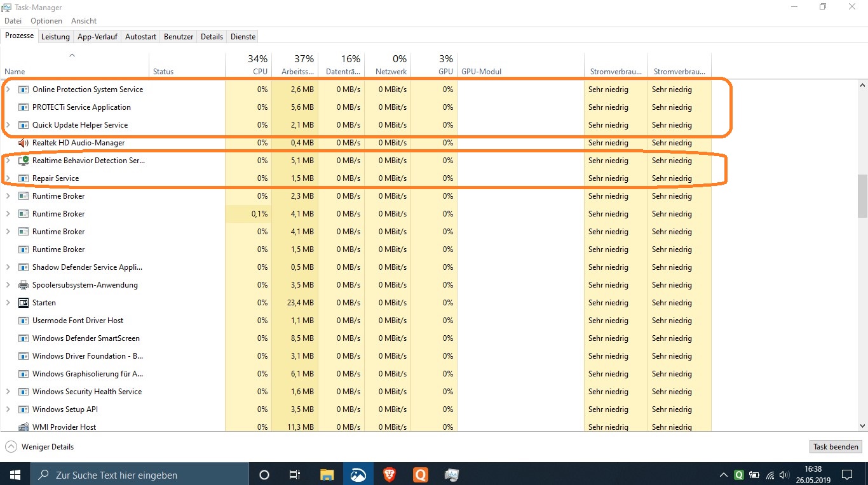Click the WMI Provider Host icon
Image resolution: width=868 pixels, height=485 pixels.
(x=24, y=427)
